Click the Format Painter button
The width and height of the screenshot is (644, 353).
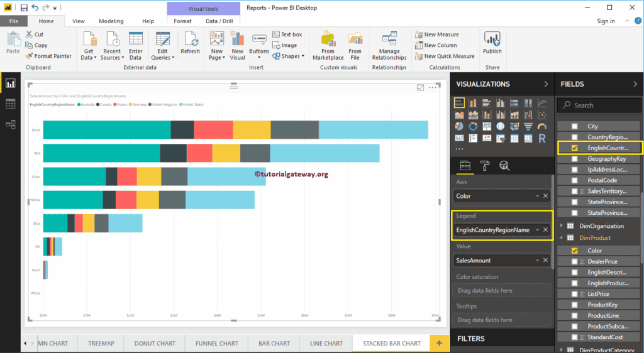(48, 56)
